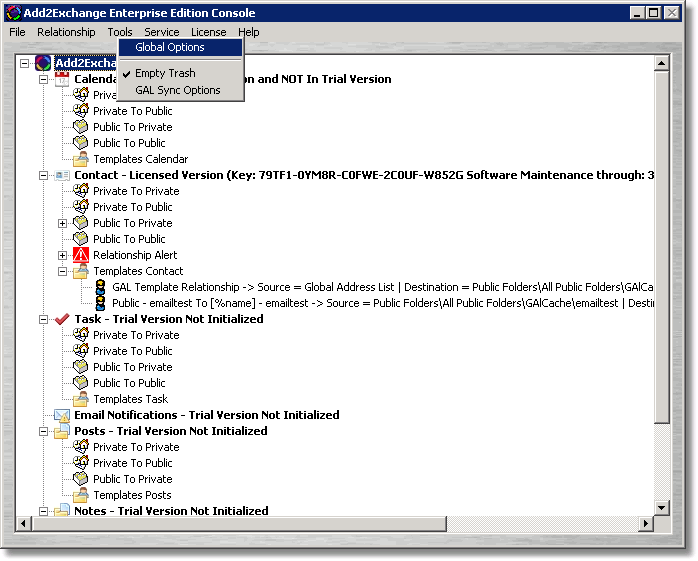The image size is (698, 561).
Task: Click Contact's Private To Public icon
Action: pyautogui.click(x=81, y=207)
